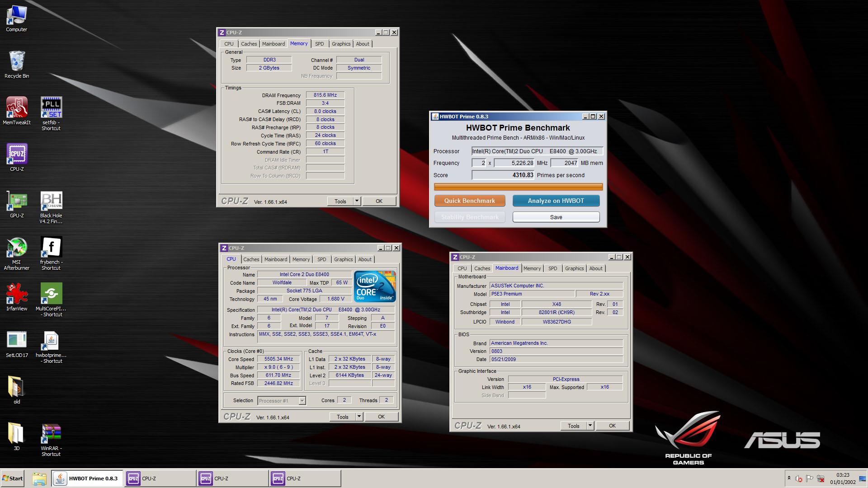Click OK in the CPU tab window
Screen dimensions: 868x488
(x=381, y=417)
